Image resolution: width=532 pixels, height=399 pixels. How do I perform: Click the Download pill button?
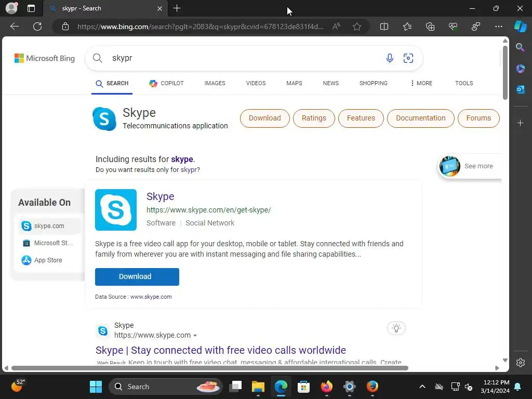[264, 118]
